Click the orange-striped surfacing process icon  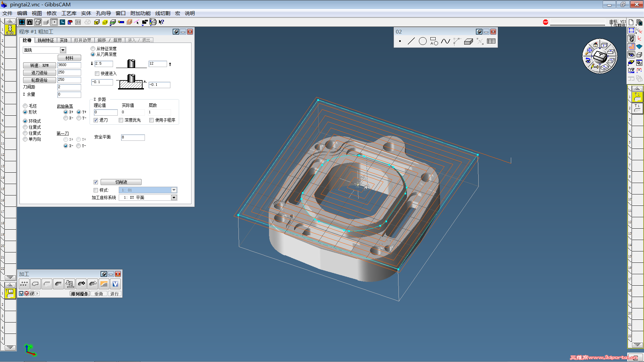coord(104,284)
